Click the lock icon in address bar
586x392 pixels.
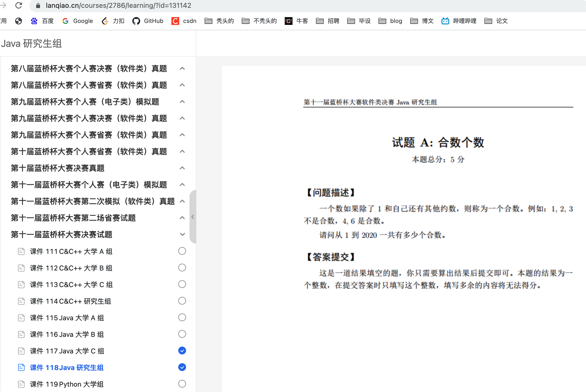(38, 6)
